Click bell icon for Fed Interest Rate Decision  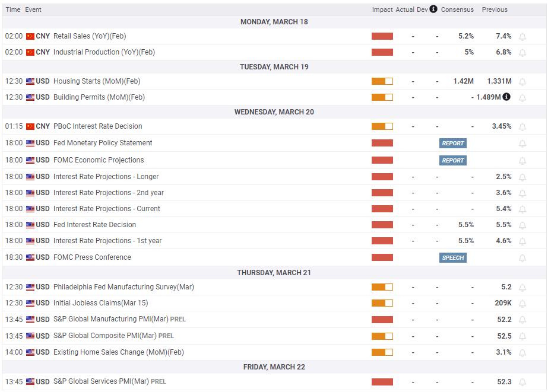click(x=522, y=225)
